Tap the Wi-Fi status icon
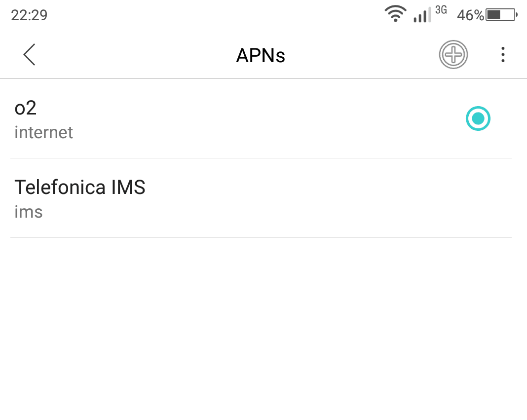The width and height of the screenshot is (527, 420). (x=395, y=14)
